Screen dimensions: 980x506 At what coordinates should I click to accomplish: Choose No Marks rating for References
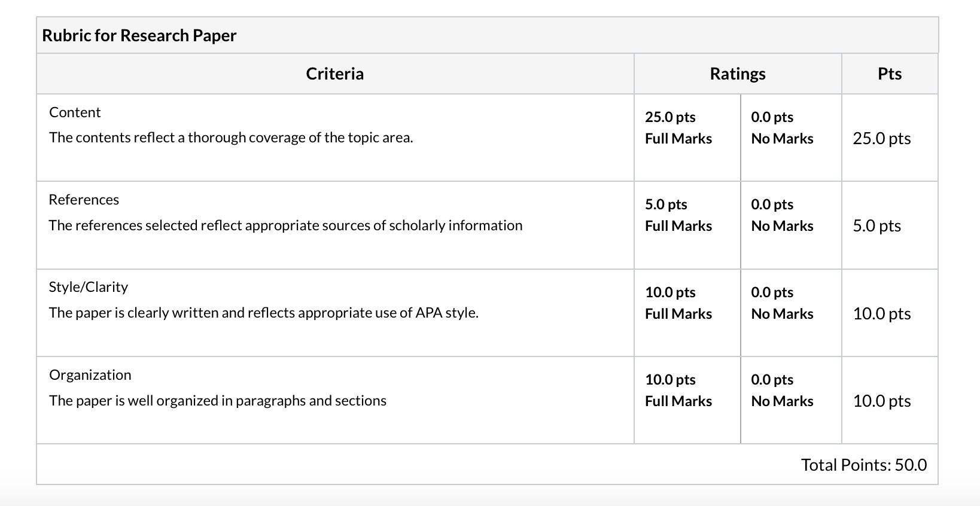tap(791, 225)
